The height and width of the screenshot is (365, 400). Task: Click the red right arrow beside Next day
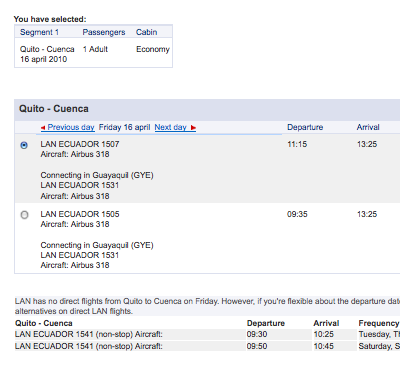coord(193,128)
